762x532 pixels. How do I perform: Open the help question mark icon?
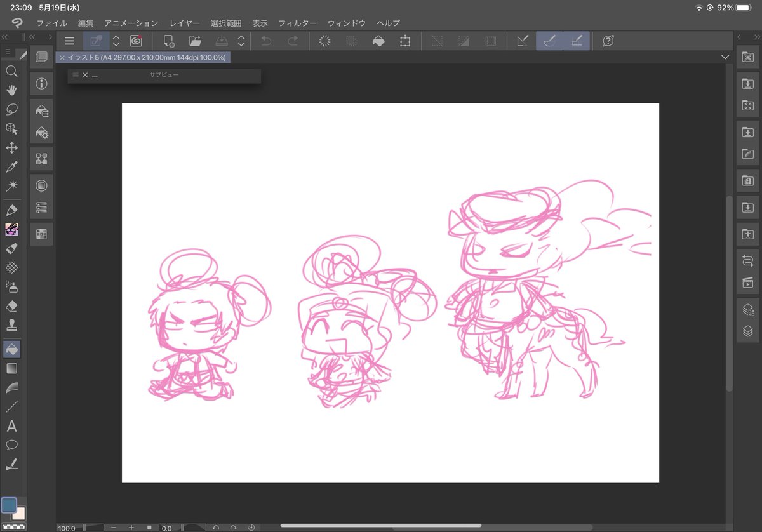pos(608,41)
